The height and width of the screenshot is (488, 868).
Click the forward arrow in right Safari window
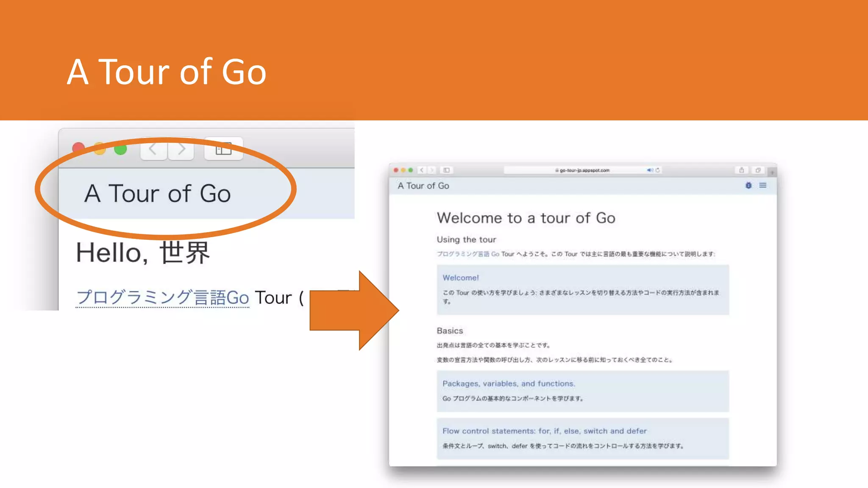431,170
